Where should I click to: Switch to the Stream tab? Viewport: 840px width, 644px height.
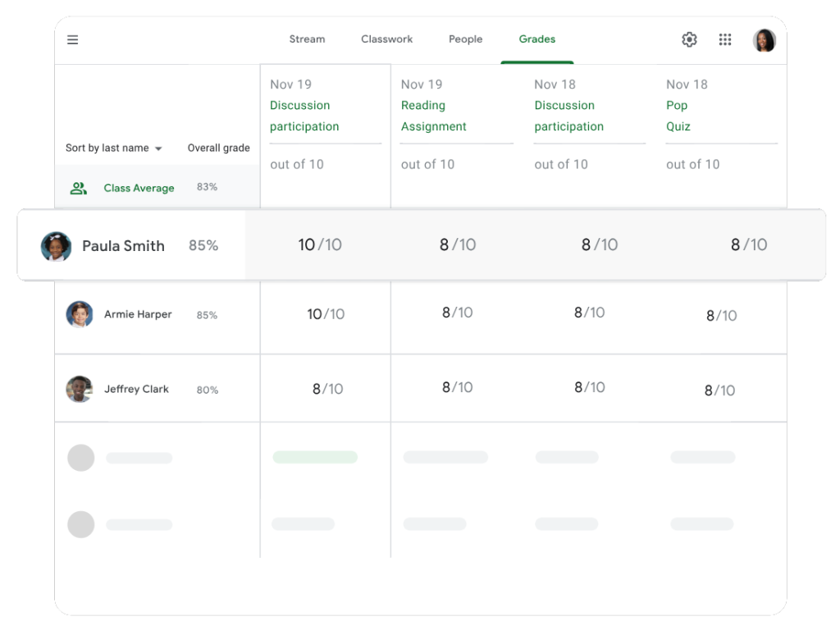(x=307, y=39)
